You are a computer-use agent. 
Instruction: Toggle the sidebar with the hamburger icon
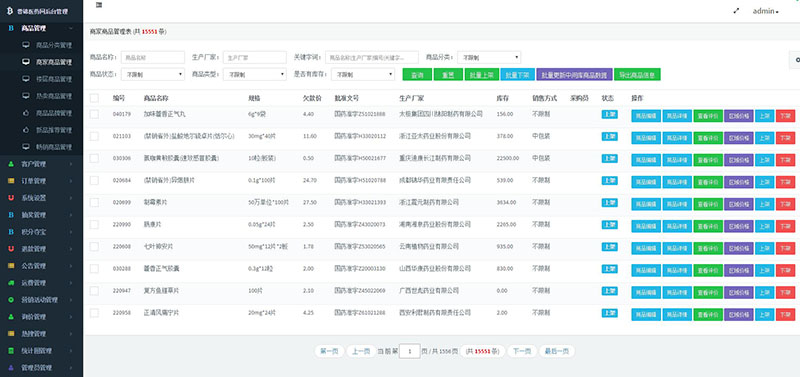[x=99, y=4]
